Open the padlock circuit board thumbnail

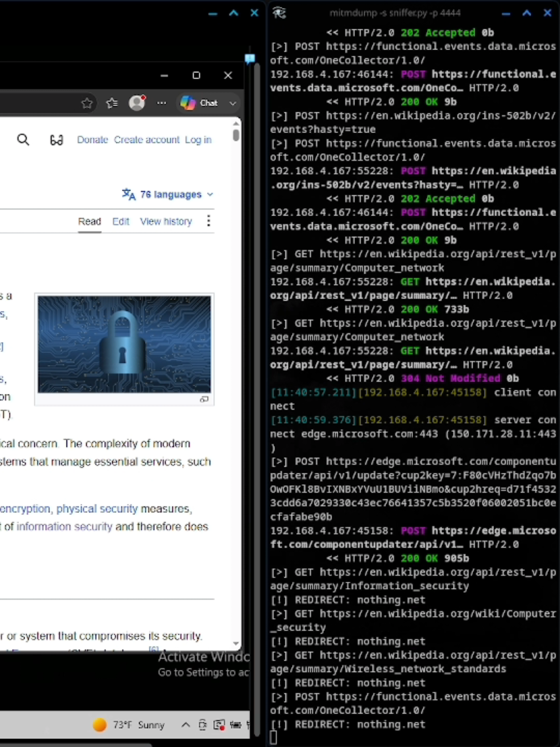pyautogui.click(x=125, y=344)
